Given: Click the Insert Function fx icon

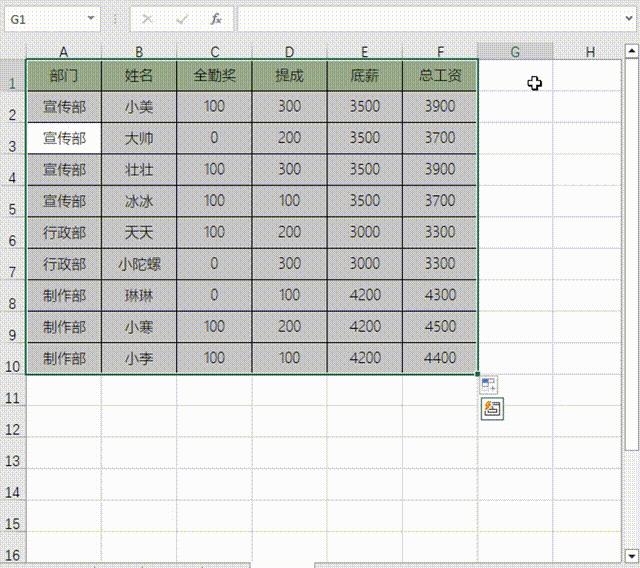Looking at the screenshot, I should pos(216,19).
